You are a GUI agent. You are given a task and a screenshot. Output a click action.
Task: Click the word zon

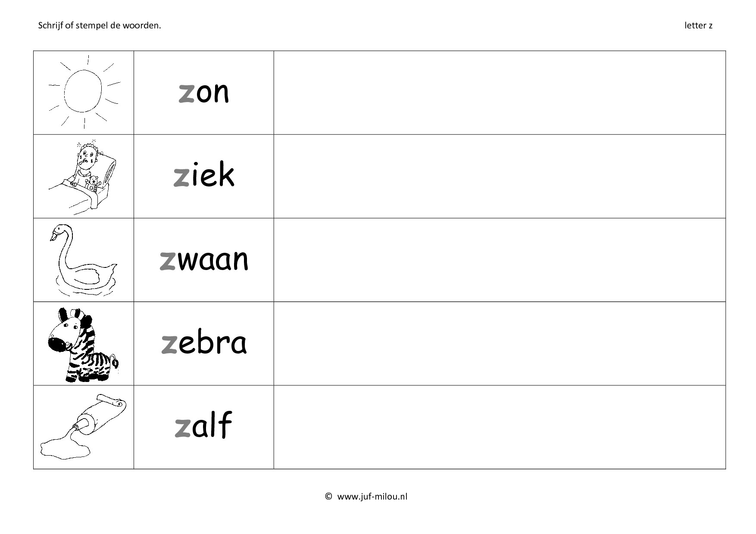point(204,92)
